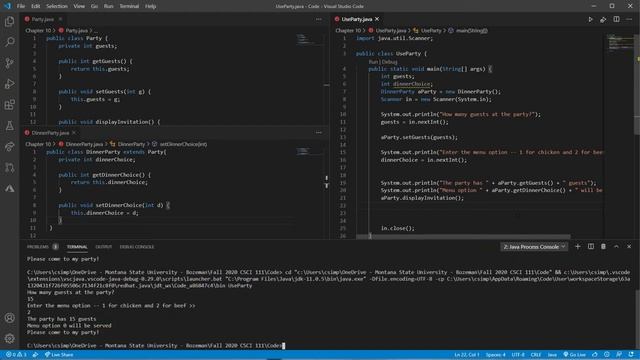Click CRLF line ending in status bar
The height and width of the screenshot is (360, 640).
click(536, 355)
